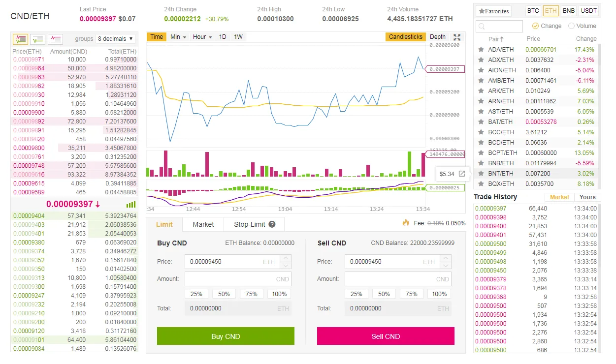This screenshot has height=364, width=616.
Task: Select the Change radio option
Action: click(x=535, y=26)
